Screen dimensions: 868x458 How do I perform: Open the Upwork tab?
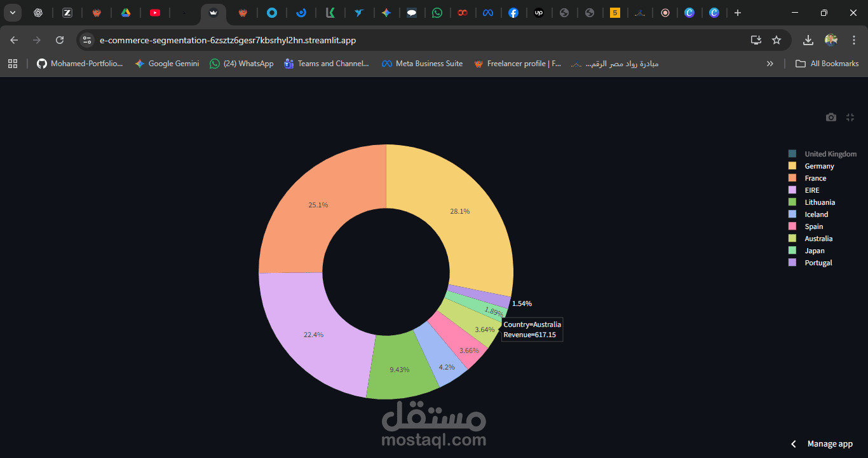click(x=539, y=13)
